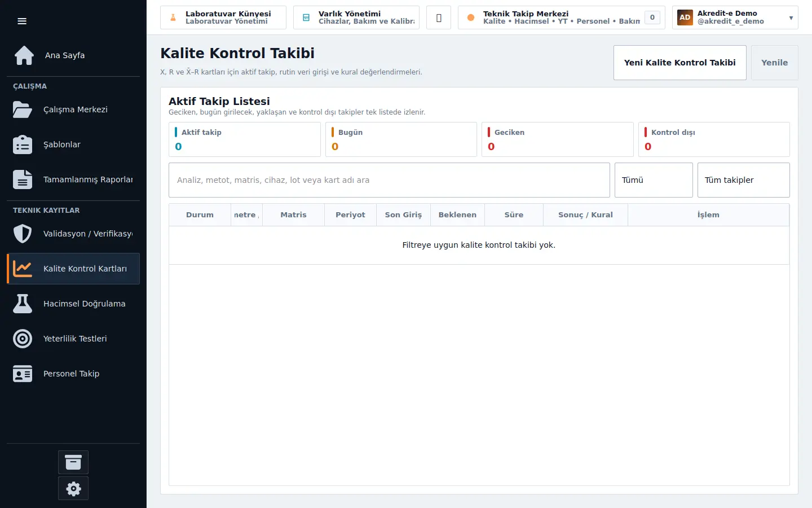812x508 pixels.
Task: Click the small square icon button in the top bar
Action: point(439,17)
